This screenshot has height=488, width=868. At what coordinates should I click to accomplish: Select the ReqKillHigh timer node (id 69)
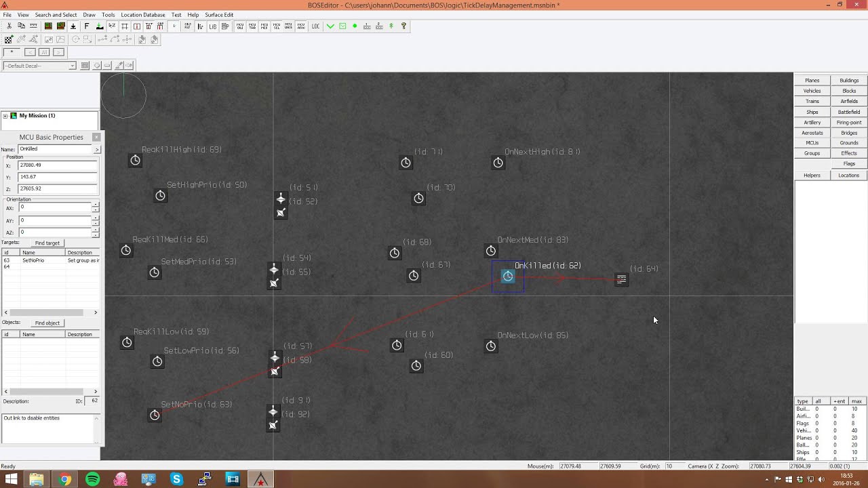point(136,160)
